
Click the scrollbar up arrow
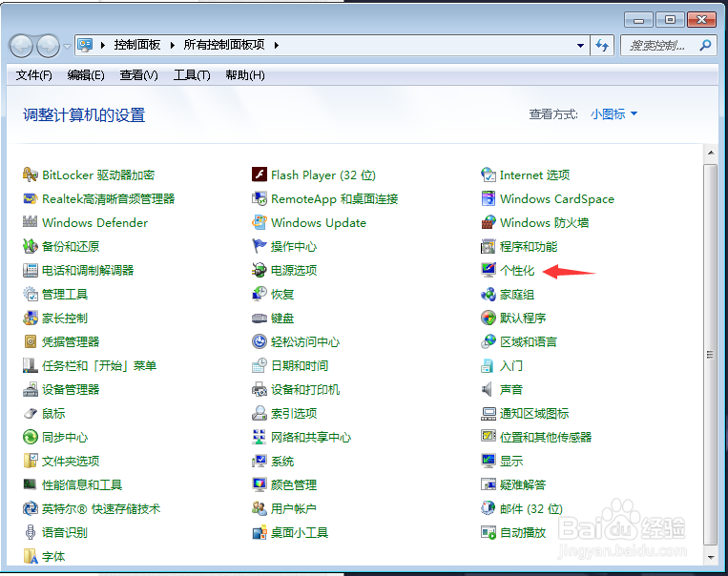click(x=711, y=153)
